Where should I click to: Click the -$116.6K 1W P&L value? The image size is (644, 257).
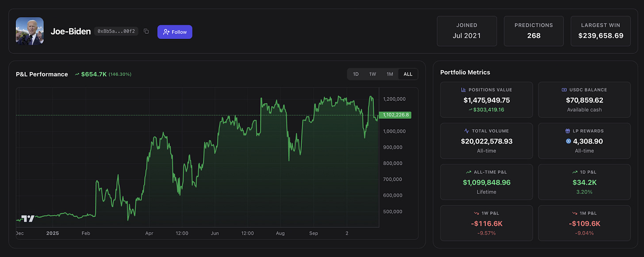487,223
